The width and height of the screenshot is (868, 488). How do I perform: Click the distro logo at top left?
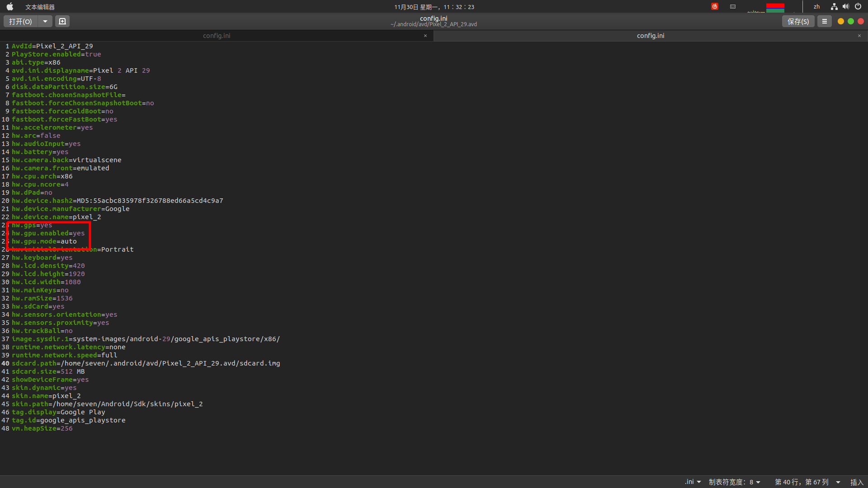pyautogui.click(x=9, y=7)
